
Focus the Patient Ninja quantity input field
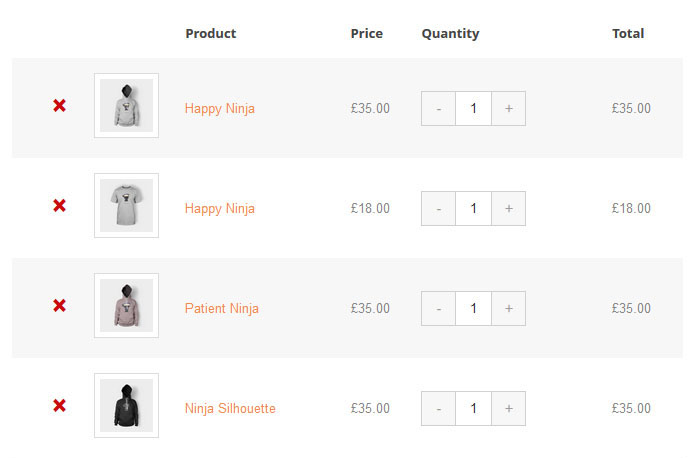click(473, 308)
